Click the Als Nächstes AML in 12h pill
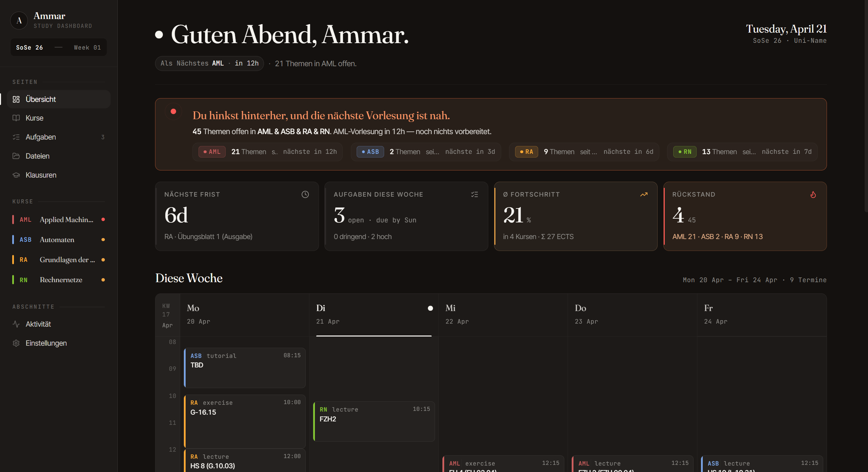The image size is (868, 472). 209,63
